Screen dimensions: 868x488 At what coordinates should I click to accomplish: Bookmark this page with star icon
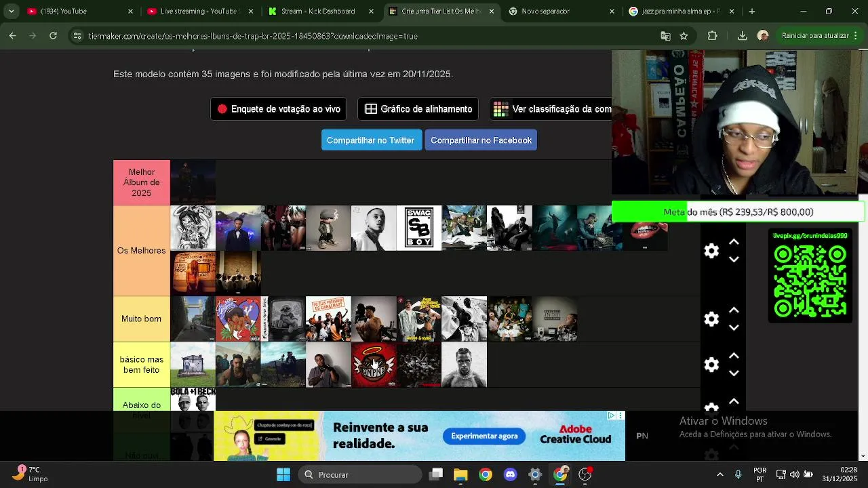(684, 36)
